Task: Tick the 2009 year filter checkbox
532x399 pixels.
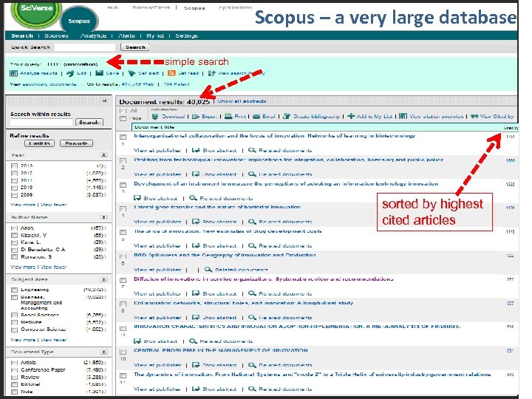Action: pyautogui.click(x=14, y=195)
